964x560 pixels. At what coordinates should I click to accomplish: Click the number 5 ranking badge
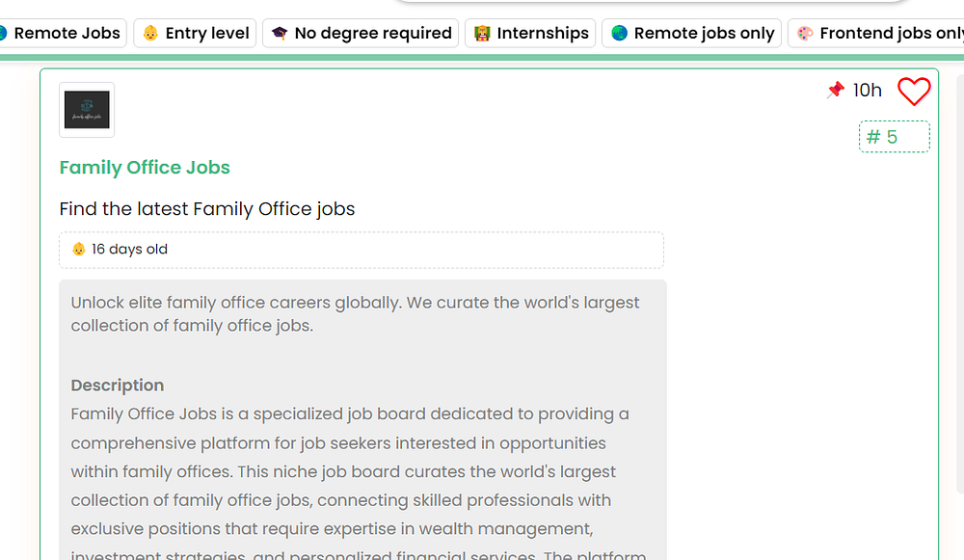click(x=893, y=137)
